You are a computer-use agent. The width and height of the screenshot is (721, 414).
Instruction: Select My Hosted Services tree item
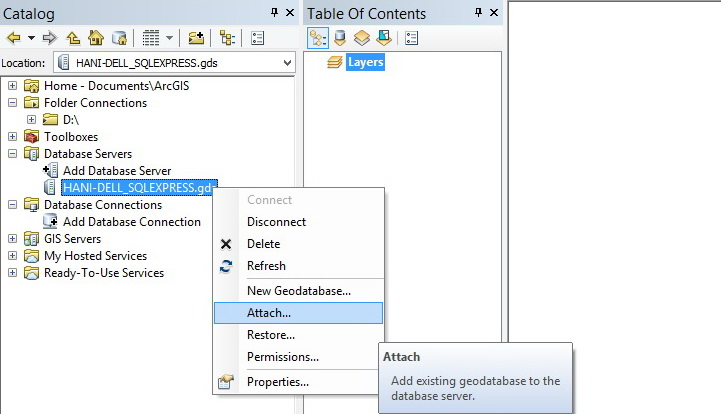point(95,256)
